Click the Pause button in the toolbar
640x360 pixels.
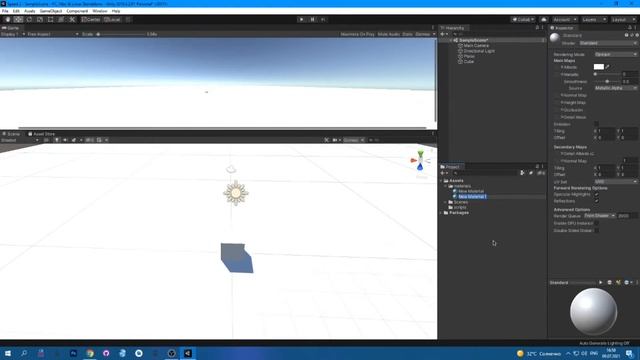tap(312, 20)
